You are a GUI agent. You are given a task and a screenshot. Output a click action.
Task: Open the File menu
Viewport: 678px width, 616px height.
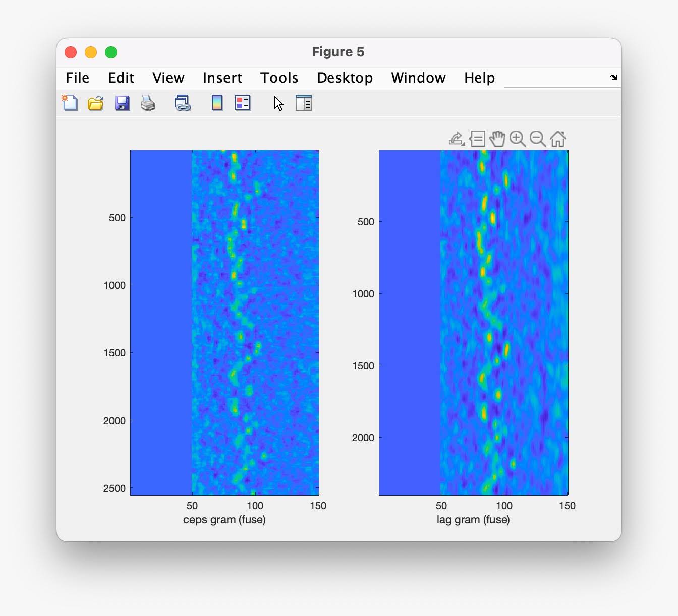pyautogui.click(x=77, y=78)
